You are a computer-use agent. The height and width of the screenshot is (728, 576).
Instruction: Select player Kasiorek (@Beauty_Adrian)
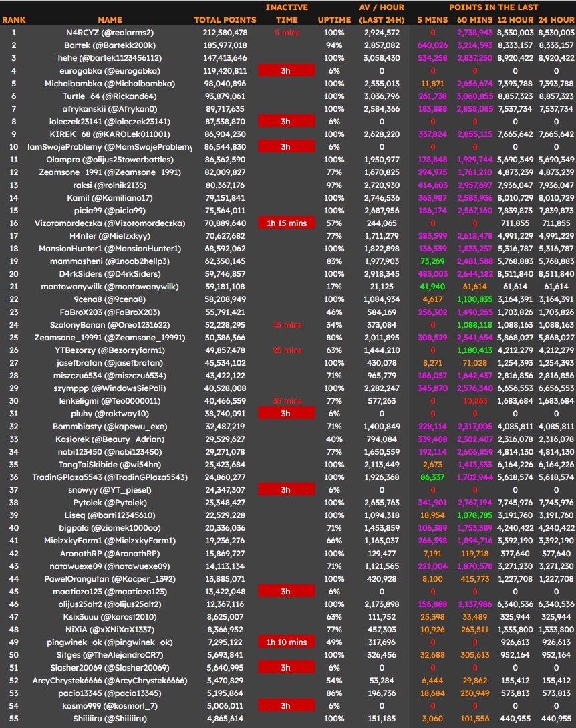tap(110, 439)
